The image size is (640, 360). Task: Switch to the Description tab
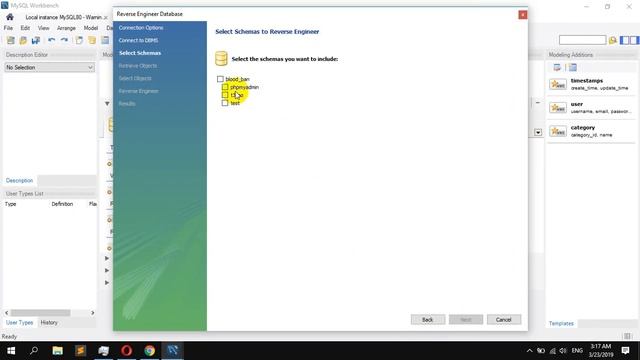(19, 180)
